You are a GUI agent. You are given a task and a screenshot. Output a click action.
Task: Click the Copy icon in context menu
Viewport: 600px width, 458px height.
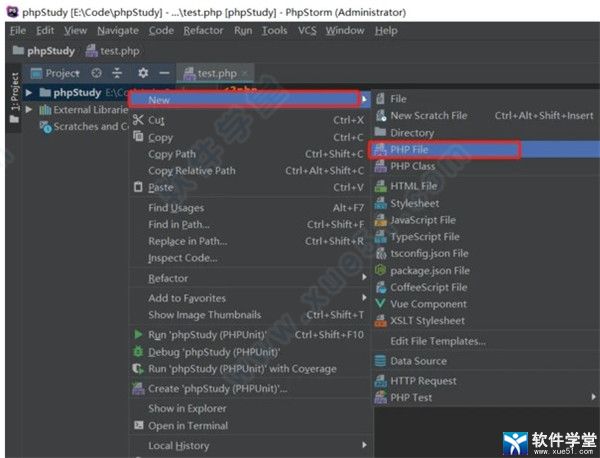coord(138,136)
